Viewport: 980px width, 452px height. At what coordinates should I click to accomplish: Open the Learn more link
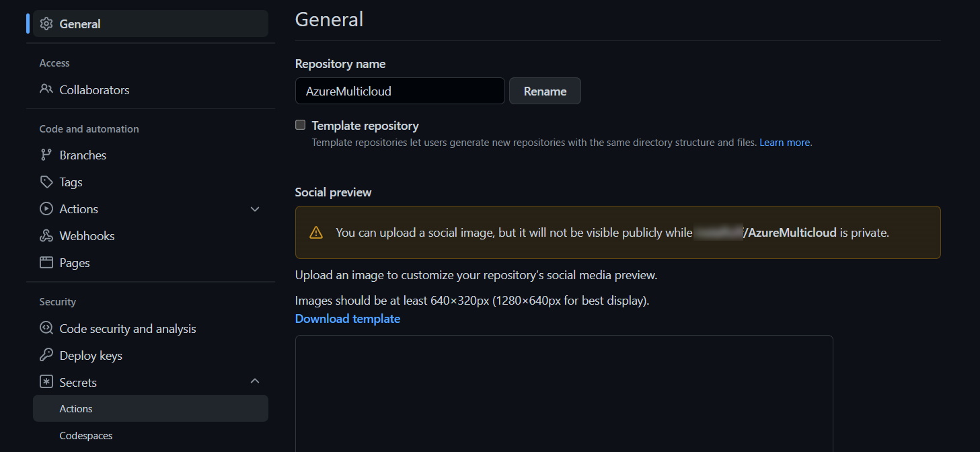(x=784, y=143)
